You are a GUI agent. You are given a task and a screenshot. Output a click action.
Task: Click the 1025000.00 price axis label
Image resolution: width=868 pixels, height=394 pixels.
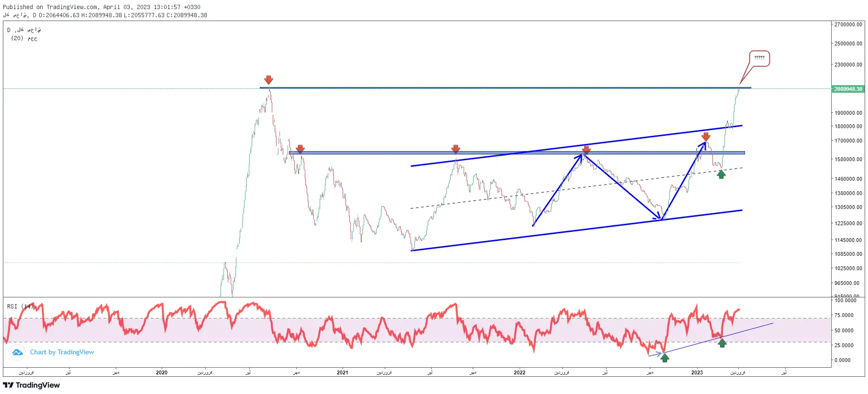tap(848, 268)
